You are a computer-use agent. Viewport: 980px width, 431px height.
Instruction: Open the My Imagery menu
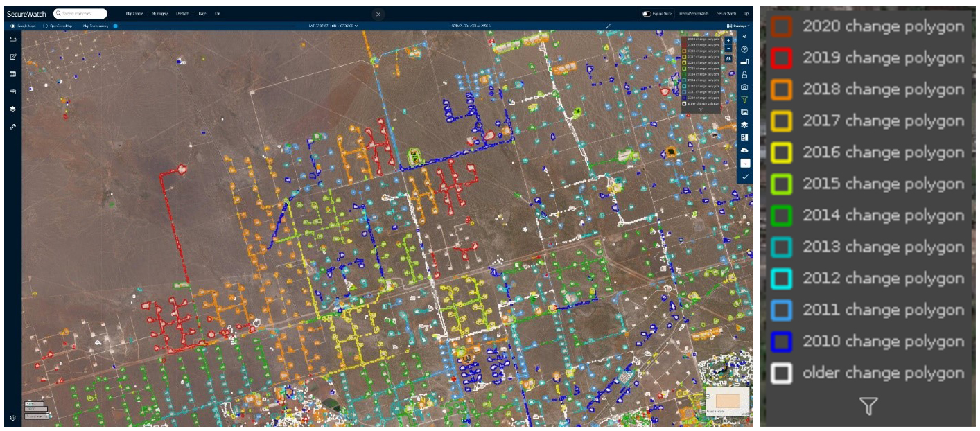point(159,14)
